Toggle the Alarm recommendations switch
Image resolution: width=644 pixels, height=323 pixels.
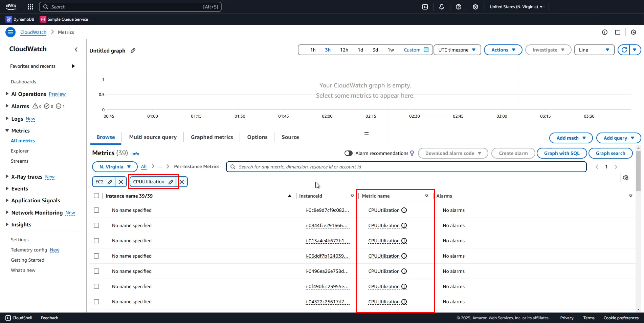348,153
